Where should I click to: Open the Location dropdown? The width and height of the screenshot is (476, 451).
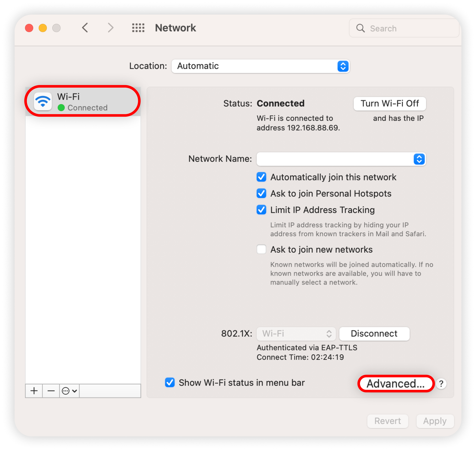(x=261, y=66)
